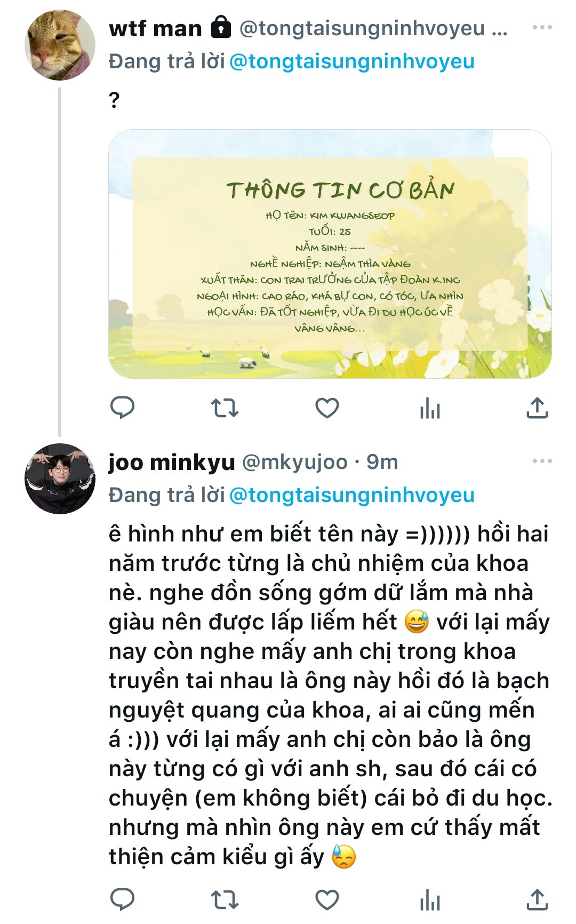Share wtf man's tweet
The height and width of the screenshot is (924, 576).
coord(537,408)
